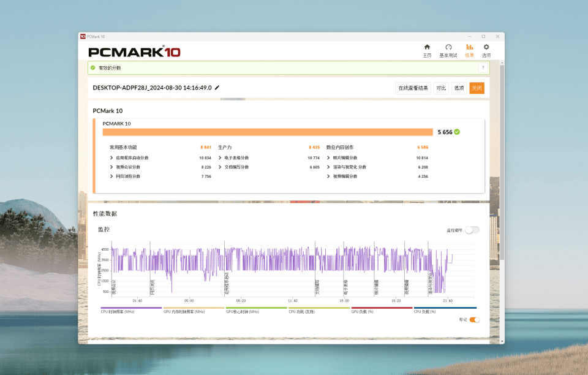This screenshot has height=375, width=588.
Task: Expand the 应用程序启动分数 row
Action: point(111,158)
